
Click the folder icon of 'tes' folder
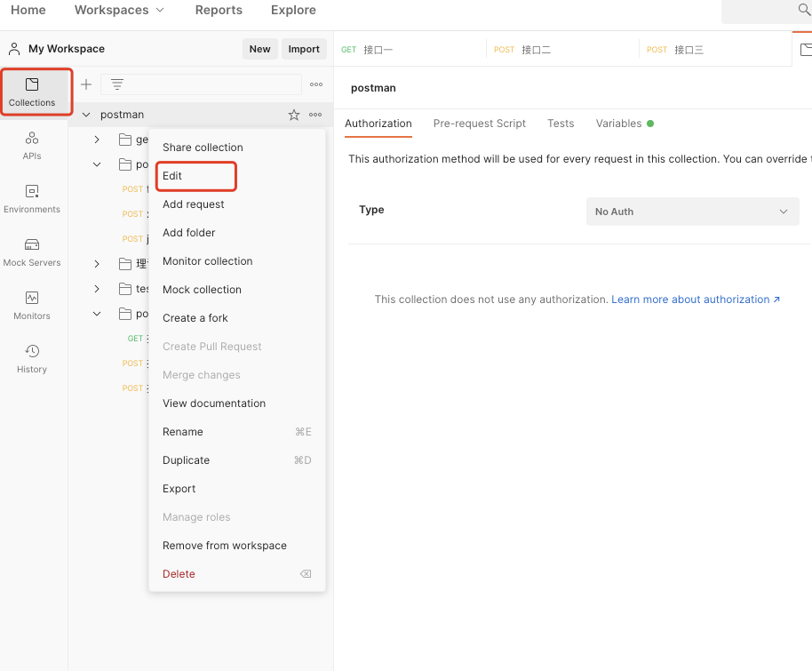(x=124, y=289)
